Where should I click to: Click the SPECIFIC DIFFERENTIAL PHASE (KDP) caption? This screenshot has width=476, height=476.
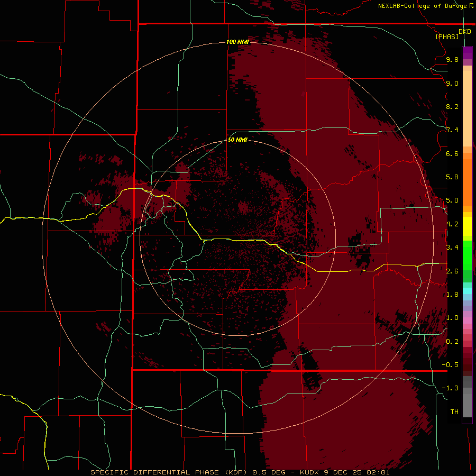point(170,472)
